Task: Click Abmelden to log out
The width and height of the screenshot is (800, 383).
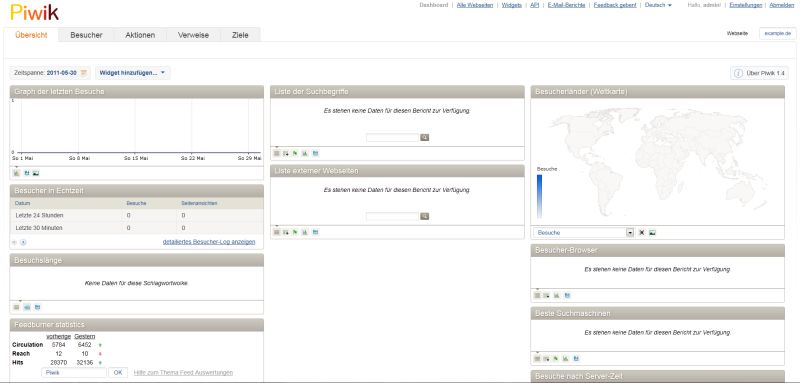Action: pos(782,5)
